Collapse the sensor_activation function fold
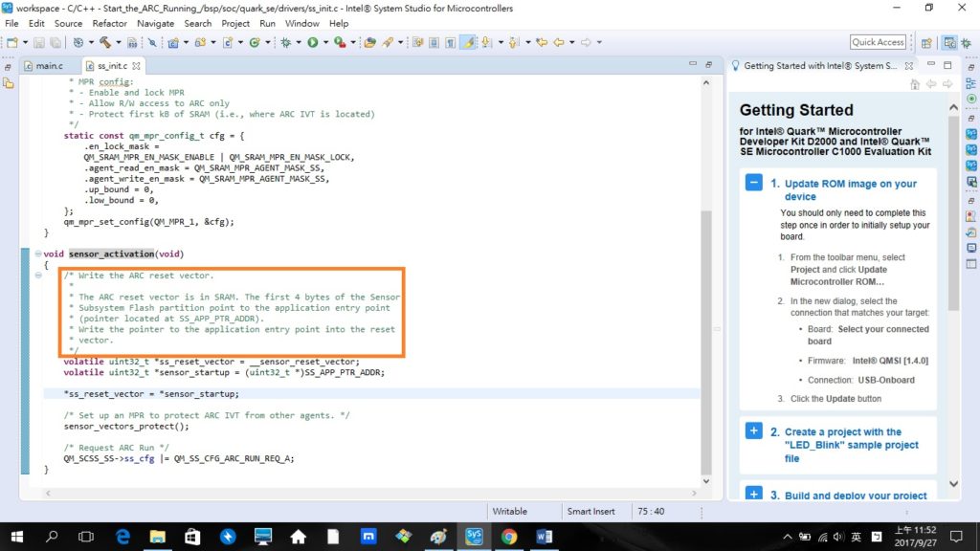This screenshot has width=980, height=551. click(38, 253)
